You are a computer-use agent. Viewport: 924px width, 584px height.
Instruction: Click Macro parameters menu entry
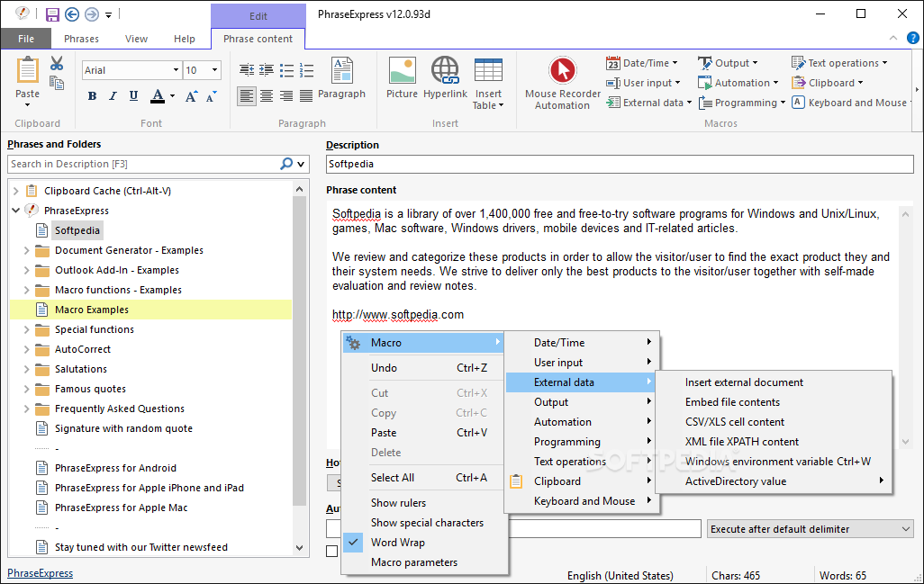click(424, 562)
